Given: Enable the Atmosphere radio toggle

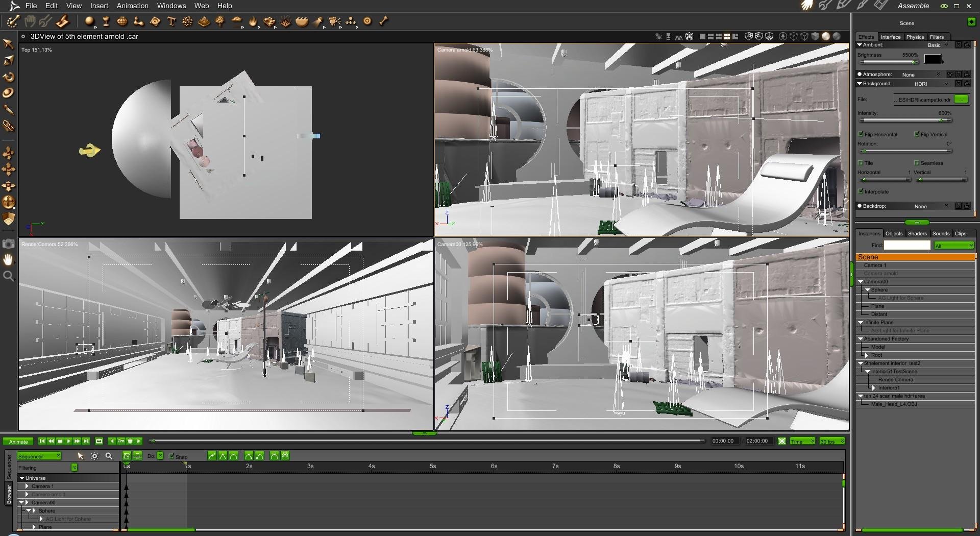Looking at the screenshot, I should point(860,75).
